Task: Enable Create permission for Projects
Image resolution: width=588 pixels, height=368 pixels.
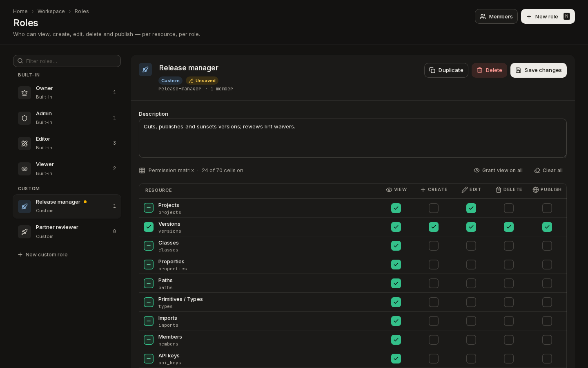Action: click(434, 208)
